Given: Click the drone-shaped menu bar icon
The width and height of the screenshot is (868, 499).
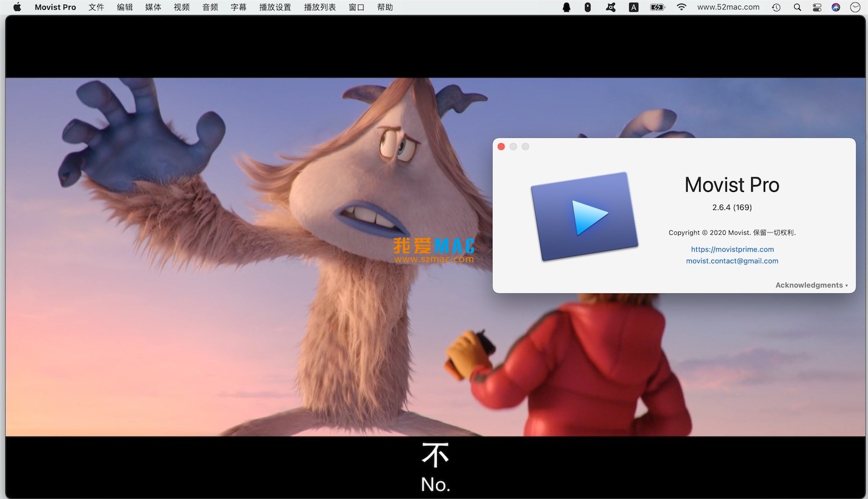Looking at the screenshot, I should 611,7.
